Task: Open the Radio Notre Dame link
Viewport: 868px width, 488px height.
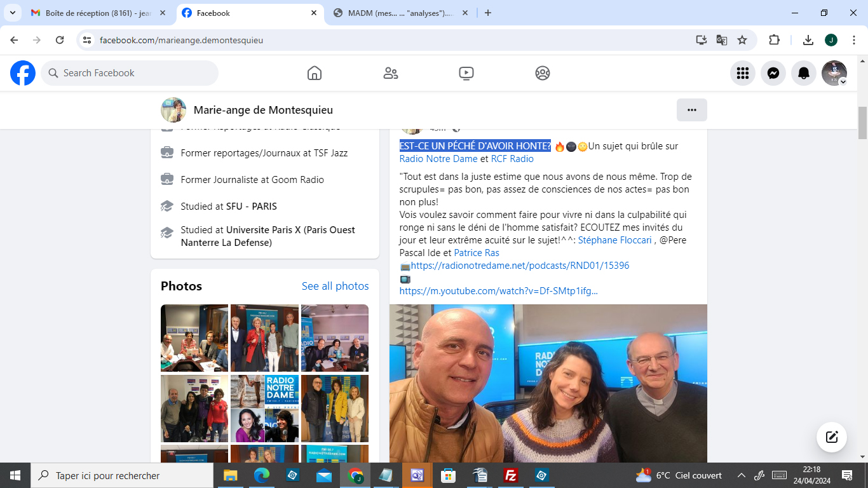Action: click(x=438, y=159)
